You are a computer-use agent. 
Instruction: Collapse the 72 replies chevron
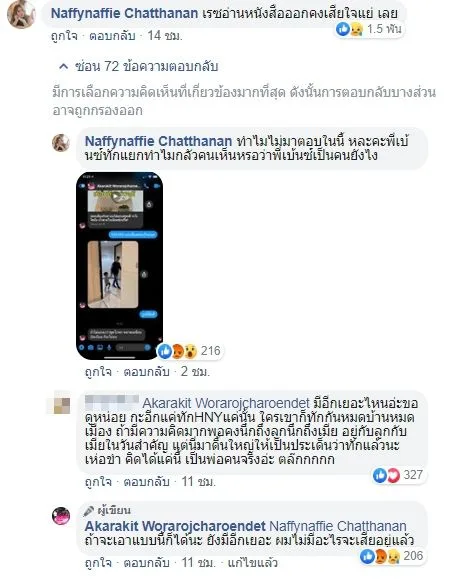point(64,66)
